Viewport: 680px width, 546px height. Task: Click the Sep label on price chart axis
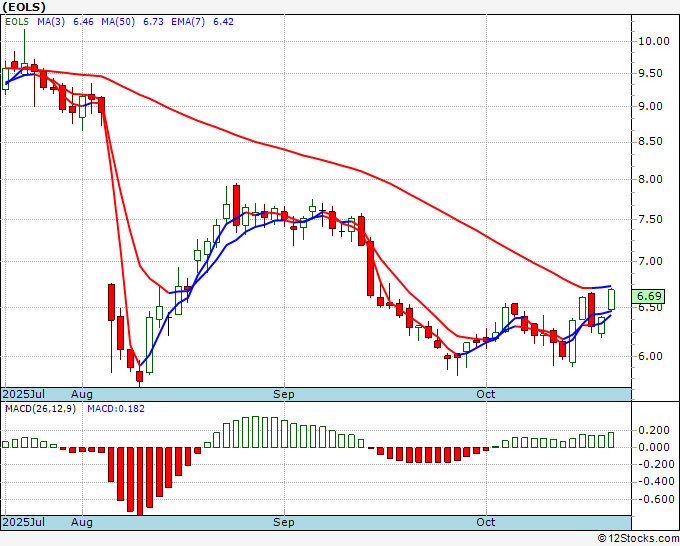coord(284,394)
